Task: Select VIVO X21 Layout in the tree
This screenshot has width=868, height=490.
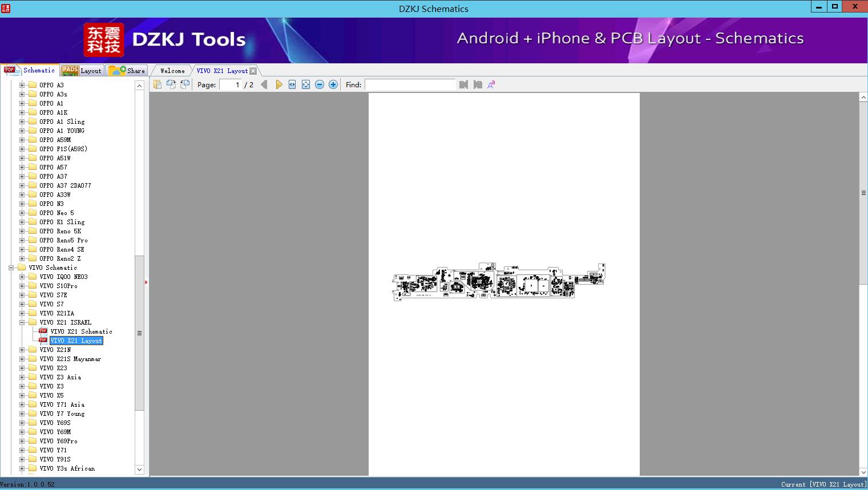Action: (x=76, y=341)
